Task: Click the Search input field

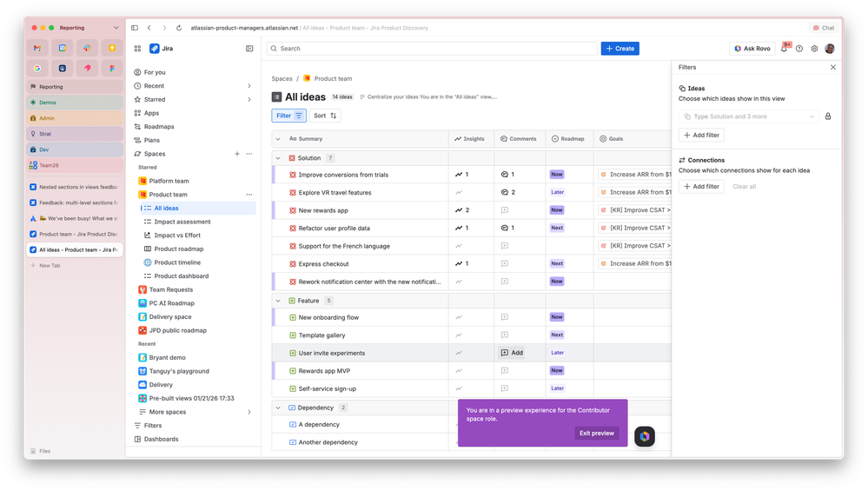Action: (432, 49)
